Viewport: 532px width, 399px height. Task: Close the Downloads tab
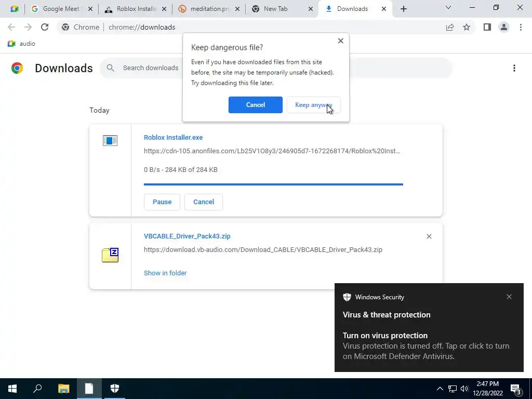pyautogui.click(x=384, y=9)
